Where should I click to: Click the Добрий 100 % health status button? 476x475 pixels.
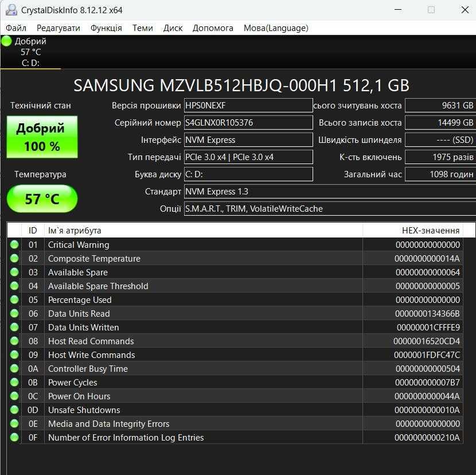[42, 137]
